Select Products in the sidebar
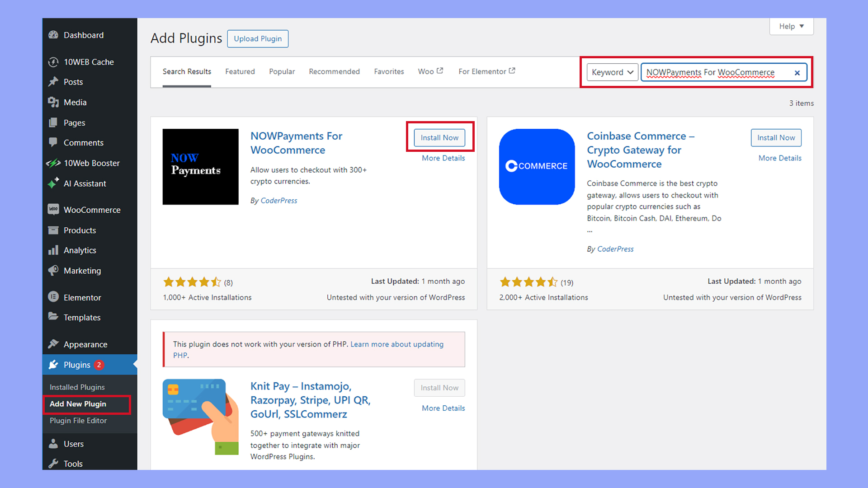Screen dimensions: 868x488 click(x=79, y=230)
